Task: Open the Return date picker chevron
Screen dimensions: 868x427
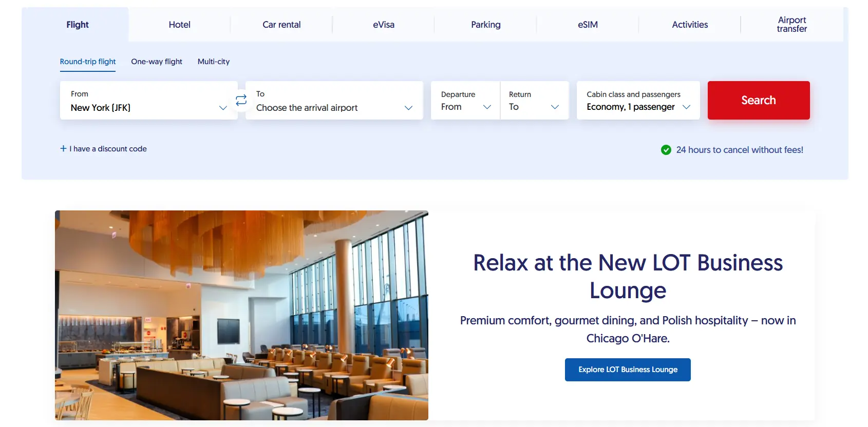Action: click(555, 107)
